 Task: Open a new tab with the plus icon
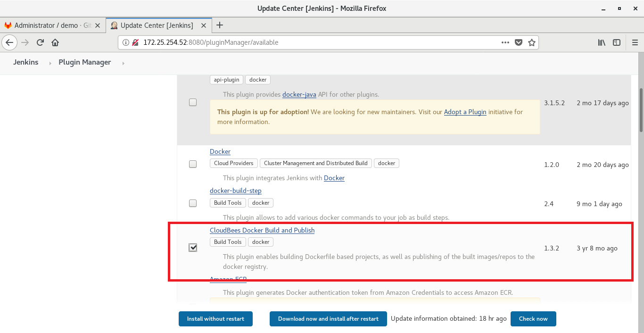219,25
